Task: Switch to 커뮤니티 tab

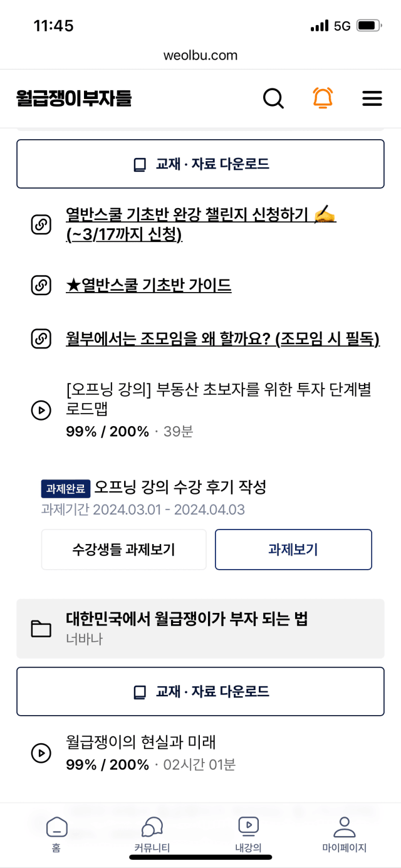Action: (152, 835)
